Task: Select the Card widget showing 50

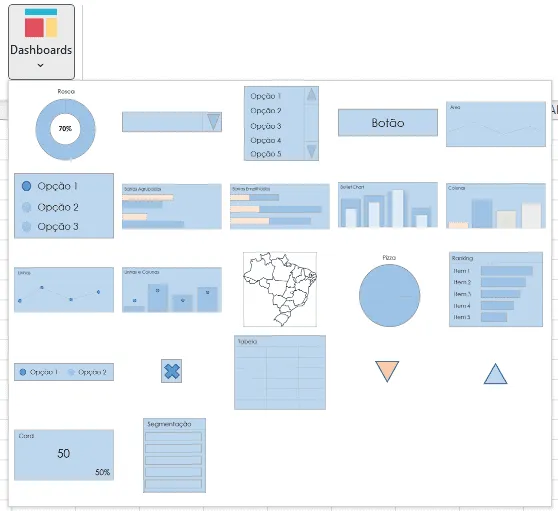Action: coord(64,455)
